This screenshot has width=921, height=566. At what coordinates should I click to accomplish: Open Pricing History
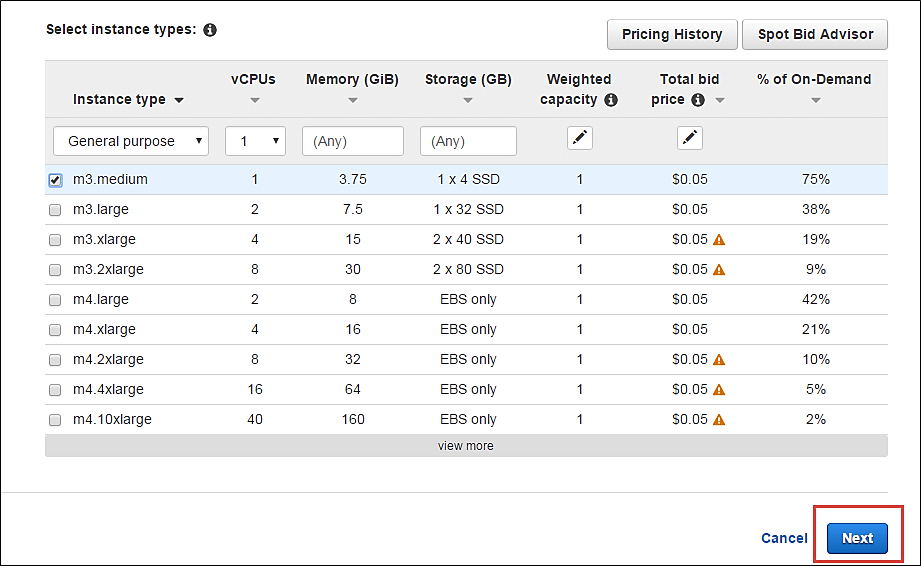(672, 34)
